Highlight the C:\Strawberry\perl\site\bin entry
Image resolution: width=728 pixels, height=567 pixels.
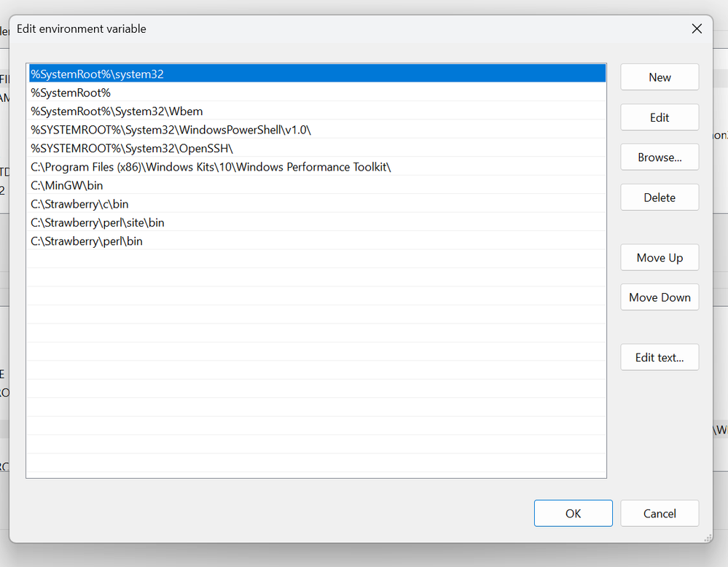(98, 222)
